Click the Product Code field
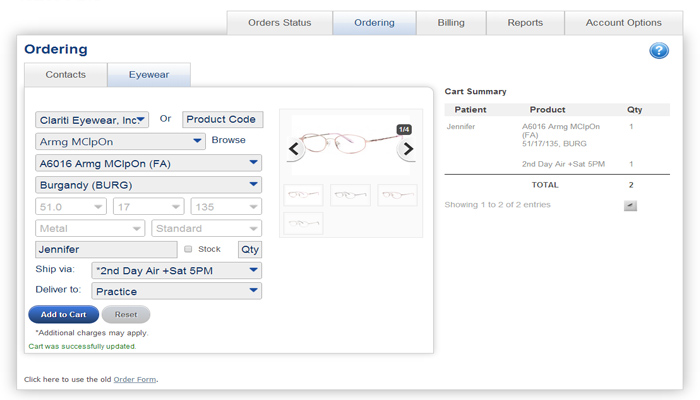 [222, 119]
